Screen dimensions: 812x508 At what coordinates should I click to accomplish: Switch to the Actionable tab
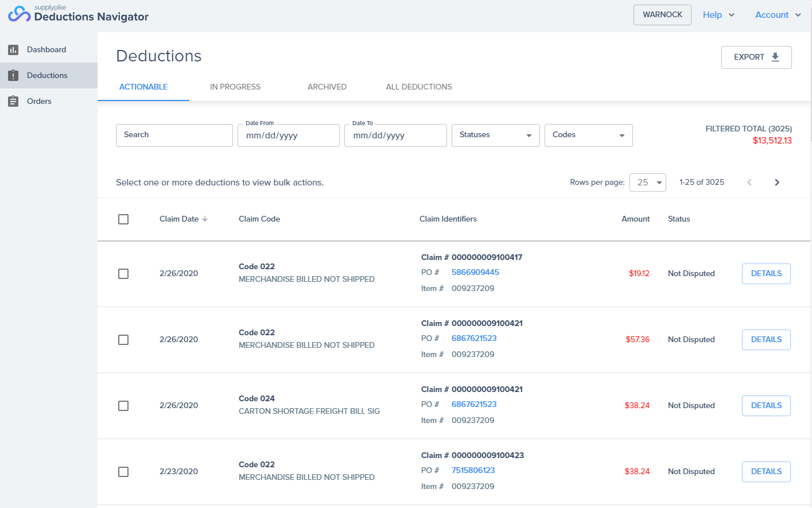[x=143, y=87]
